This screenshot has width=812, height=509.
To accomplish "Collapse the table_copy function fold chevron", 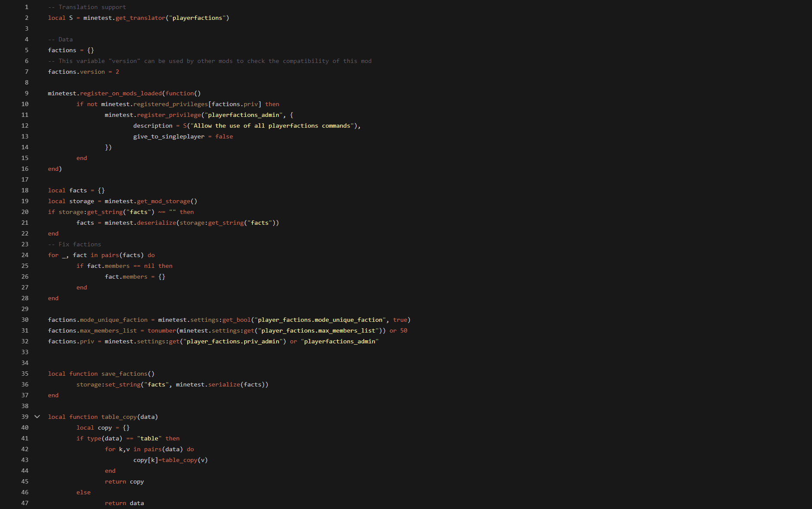I will coord(37,417).
